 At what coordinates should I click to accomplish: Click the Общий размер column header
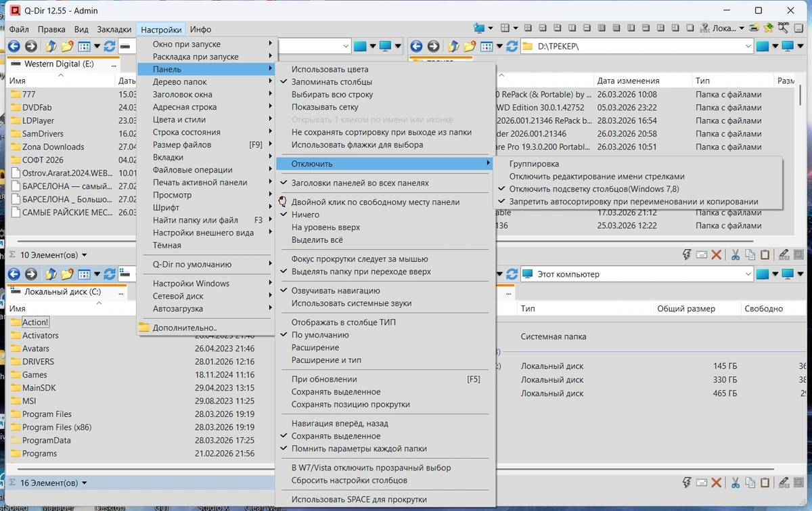(696, 309)
